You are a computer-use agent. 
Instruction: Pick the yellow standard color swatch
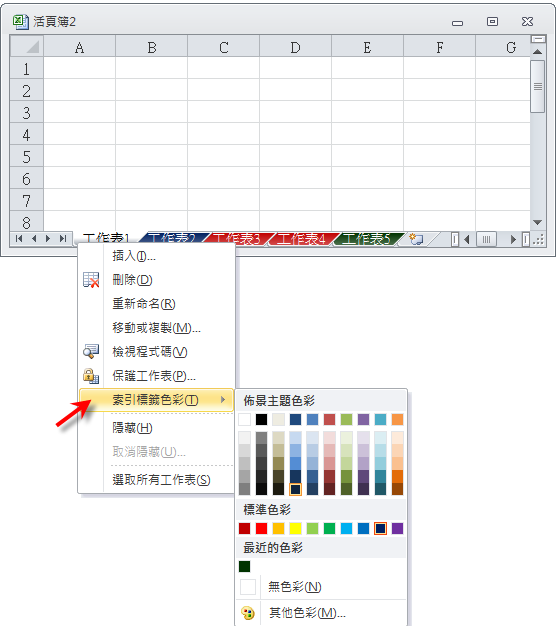point(295,529)
